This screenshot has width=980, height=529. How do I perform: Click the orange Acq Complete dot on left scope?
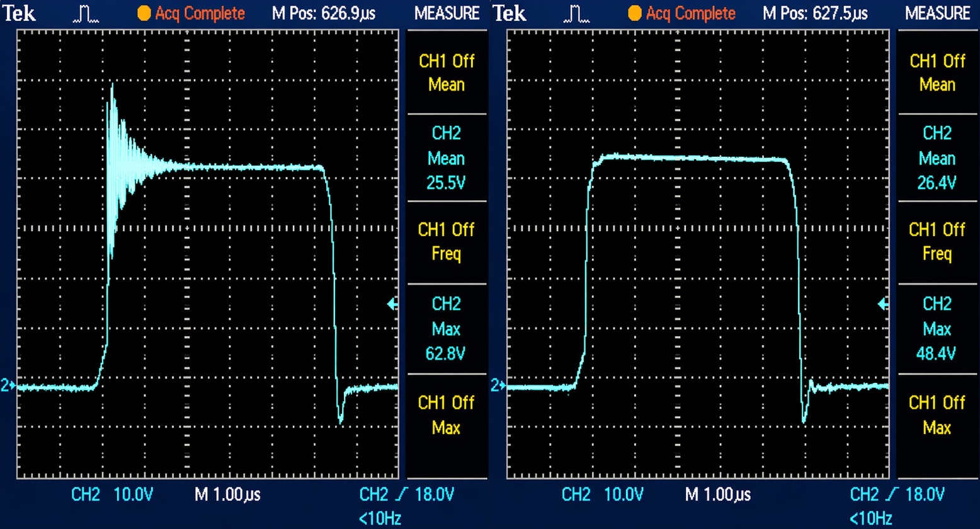[x=144, y=13]
